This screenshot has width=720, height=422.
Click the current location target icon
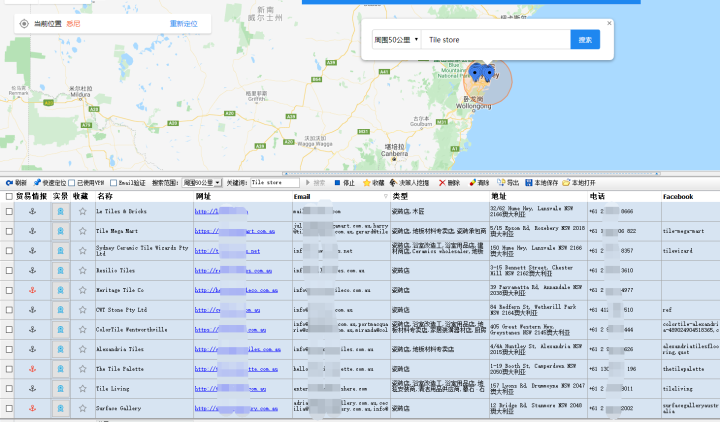[24, 24]
